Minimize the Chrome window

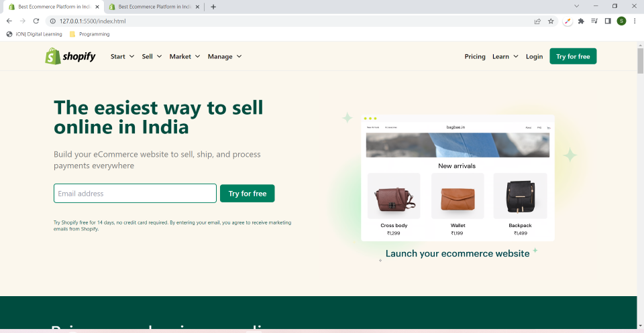(596, 6)
